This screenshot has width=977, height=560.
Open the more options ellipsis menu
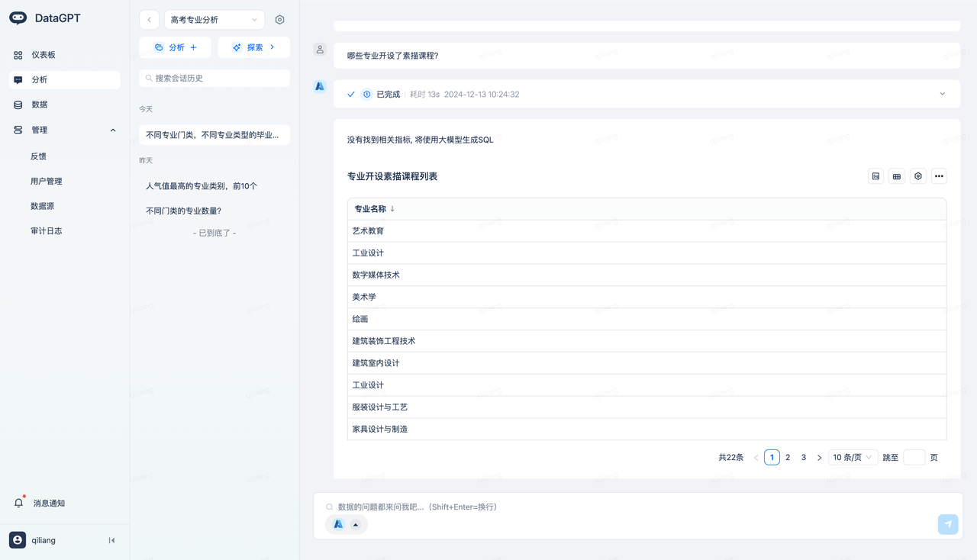coord(939,176)
